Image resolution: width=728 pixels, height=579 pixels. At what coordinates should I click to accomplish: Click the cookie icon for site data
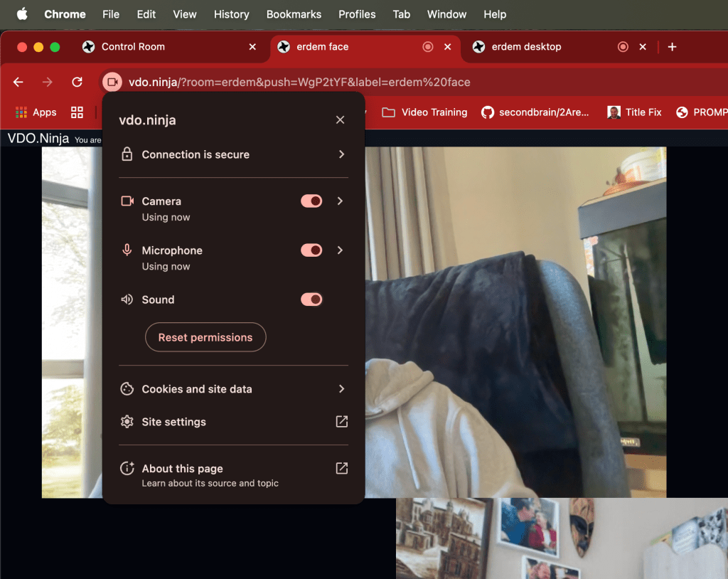[x=127, y=389]
